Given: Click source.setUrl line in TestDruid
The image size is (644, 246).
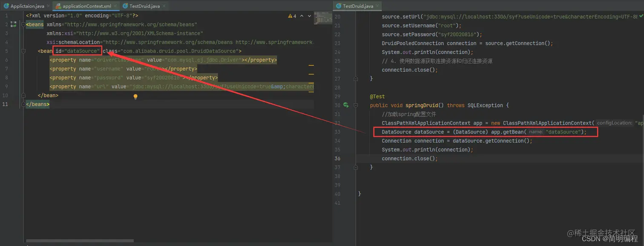Looking at the screenshot, I should click(509, 17).
